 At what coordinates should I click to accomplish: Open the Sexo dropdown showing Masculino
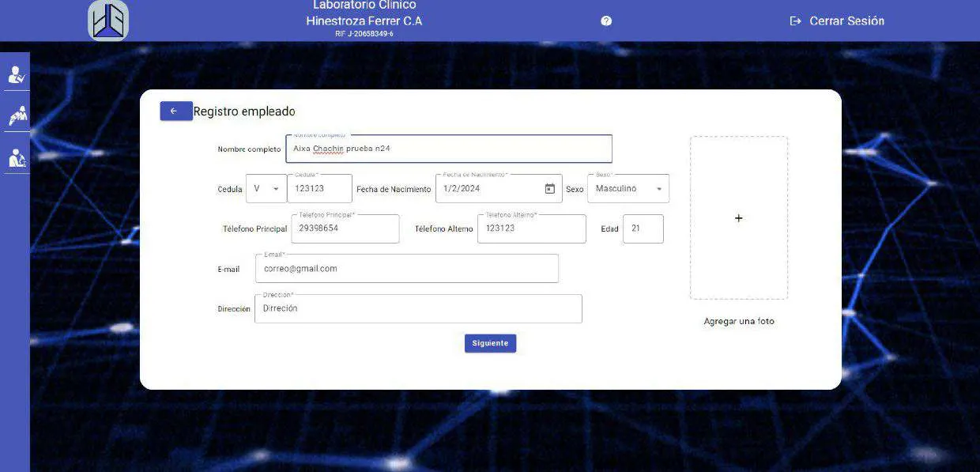point(628,189)
